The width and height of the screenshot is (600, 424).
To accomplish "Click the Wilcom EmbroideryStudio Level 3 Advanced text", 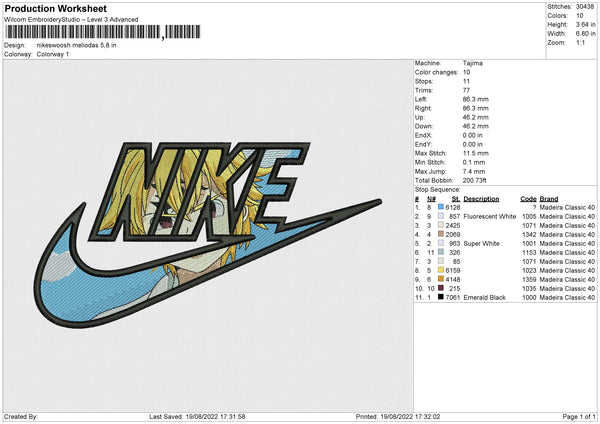I will point(71,19).
